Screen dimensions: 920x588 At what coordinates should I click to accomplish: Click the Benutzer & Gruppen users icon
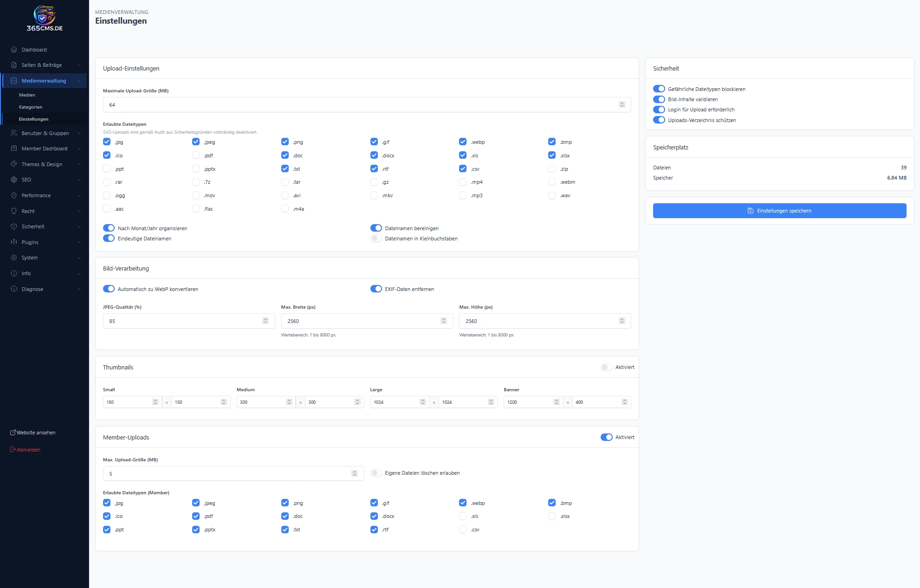pos(14,133)
